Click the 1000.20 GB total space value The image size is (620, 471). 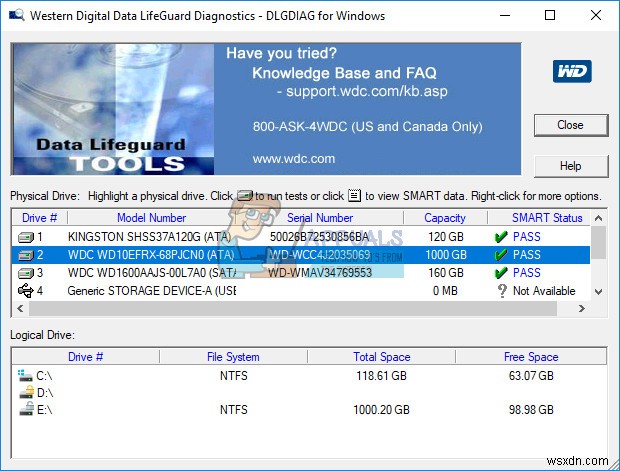coord(381,410)
